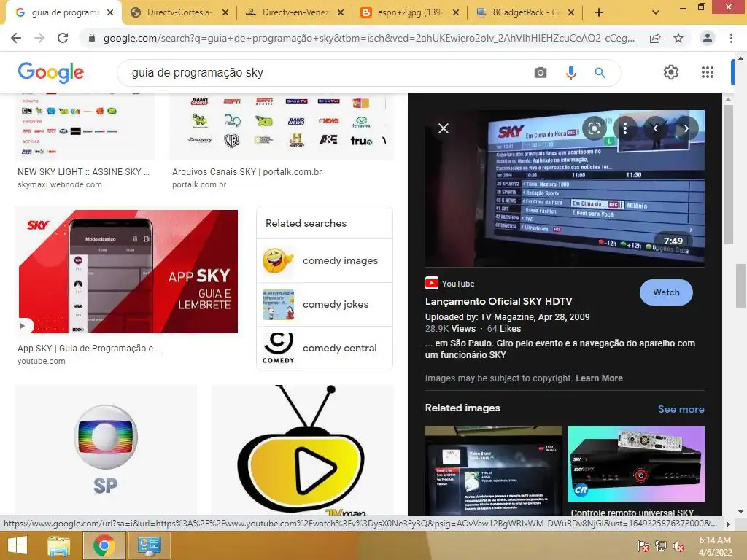Click the Google logo
747x560 pixels.
click(51, 72)
